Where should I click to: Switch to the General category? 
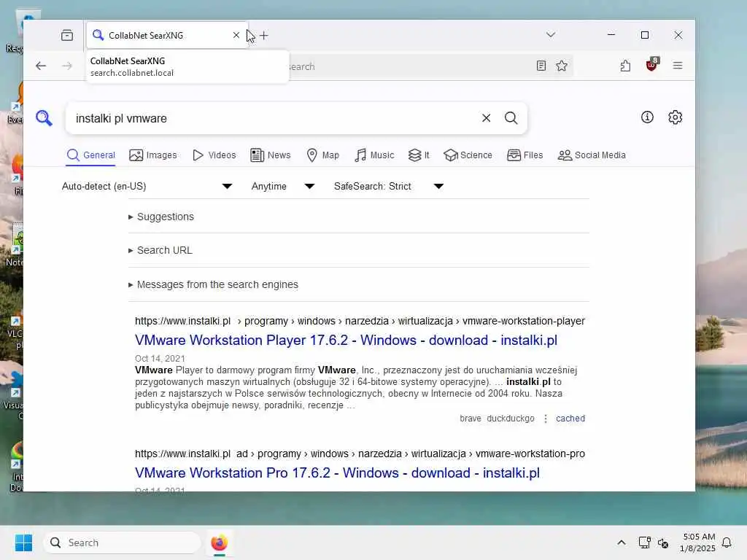[91, 155]
